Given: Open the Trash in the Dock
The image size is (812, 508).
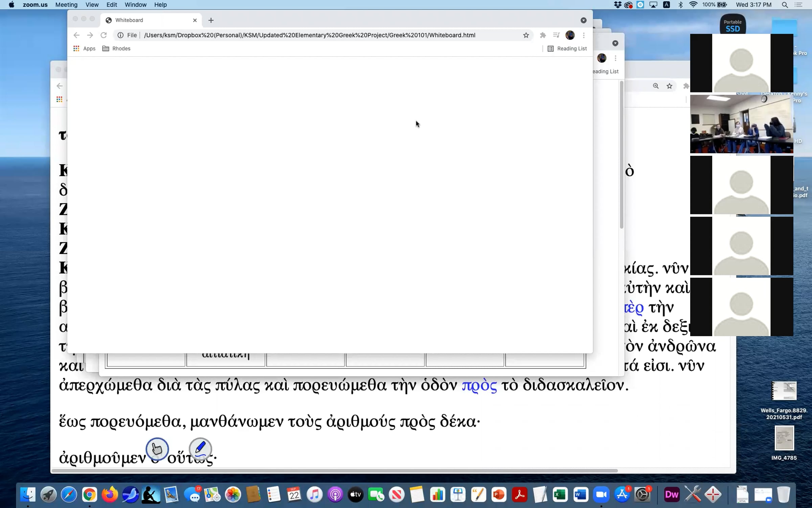Looking at the screenshot, I should point(783,495).
